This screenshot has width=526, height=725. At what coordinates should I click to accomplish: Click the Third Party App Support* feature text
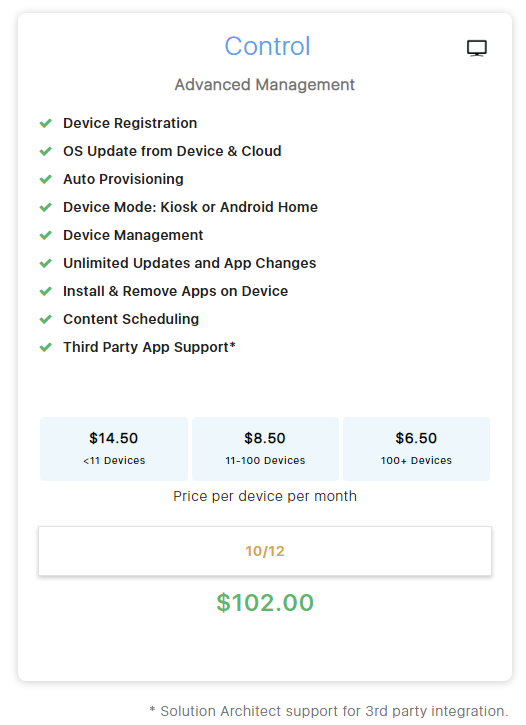click(x=149, y=347)
